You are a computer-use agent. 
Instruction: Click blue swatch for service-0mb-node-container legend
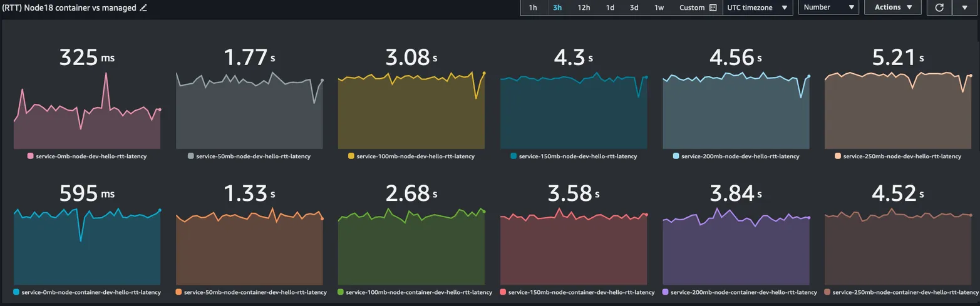[16, 292]
